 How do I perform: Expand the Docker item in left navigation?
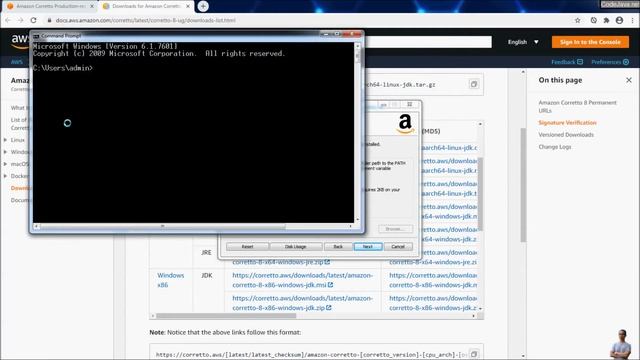(x=5, y=176)
